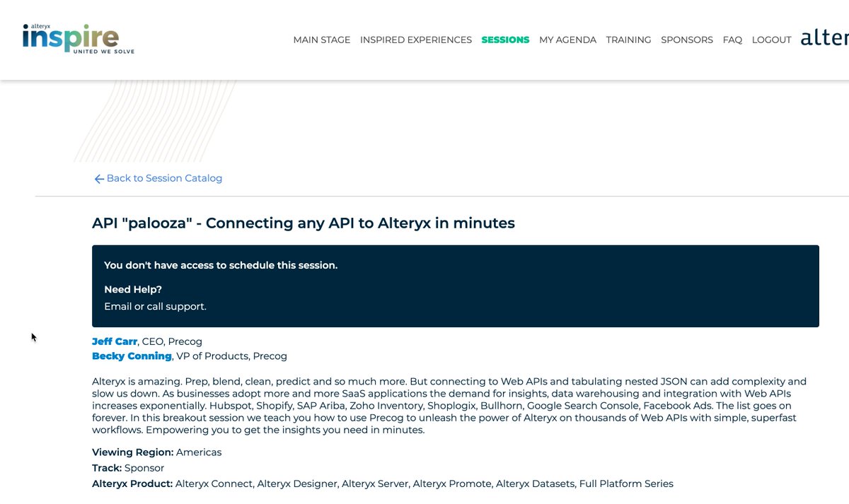Click "Email or call support." text
Screen dimensions: 849x504
155,307
